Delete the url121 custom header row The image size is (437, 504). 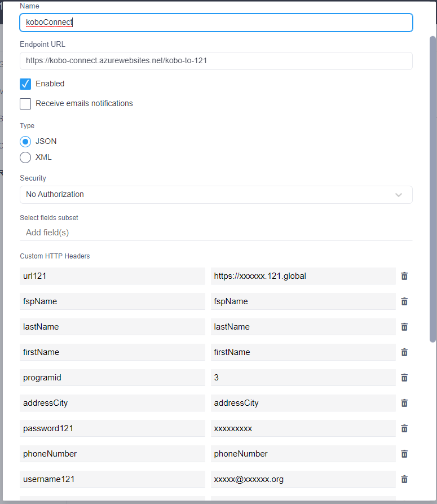click(x=404, y=276)
